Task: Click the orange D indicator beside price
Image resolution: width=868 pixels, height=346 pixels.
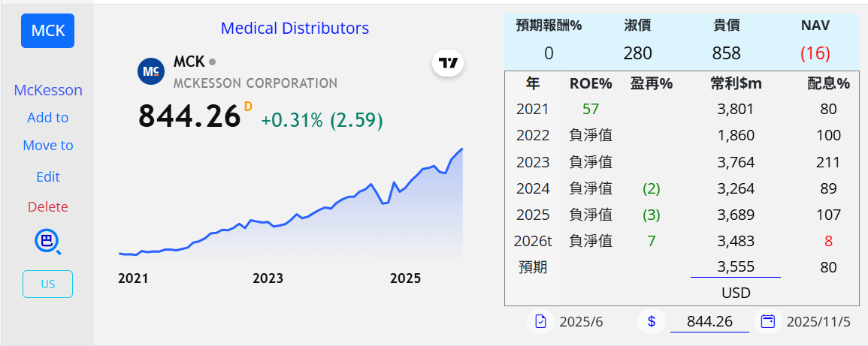Action: click(248, 107)
